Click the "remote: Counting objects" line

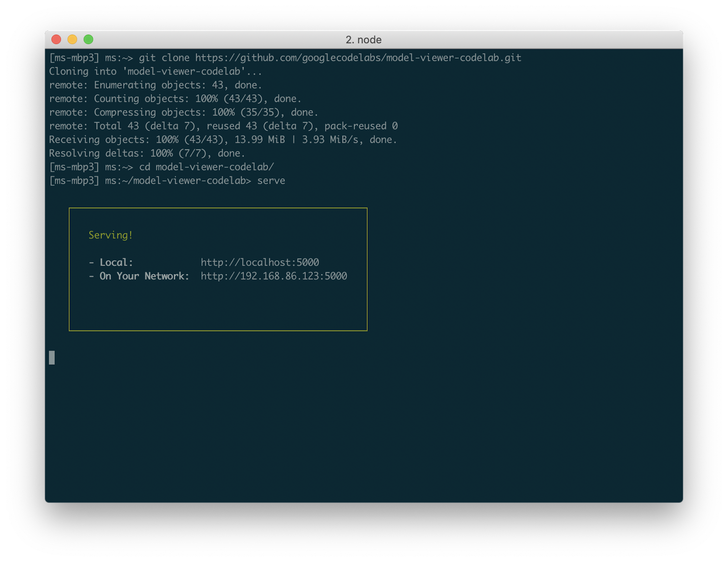pyautogui.click(x=175, y=99)
